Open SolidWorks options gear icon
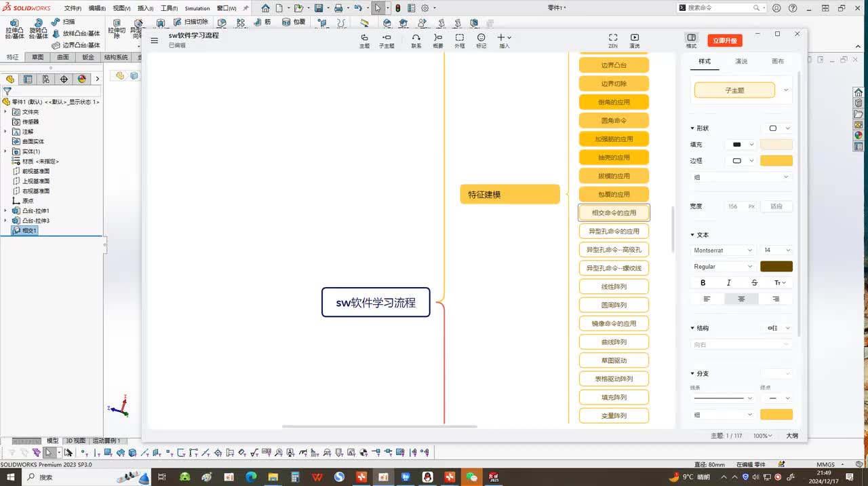 (425, 8)
